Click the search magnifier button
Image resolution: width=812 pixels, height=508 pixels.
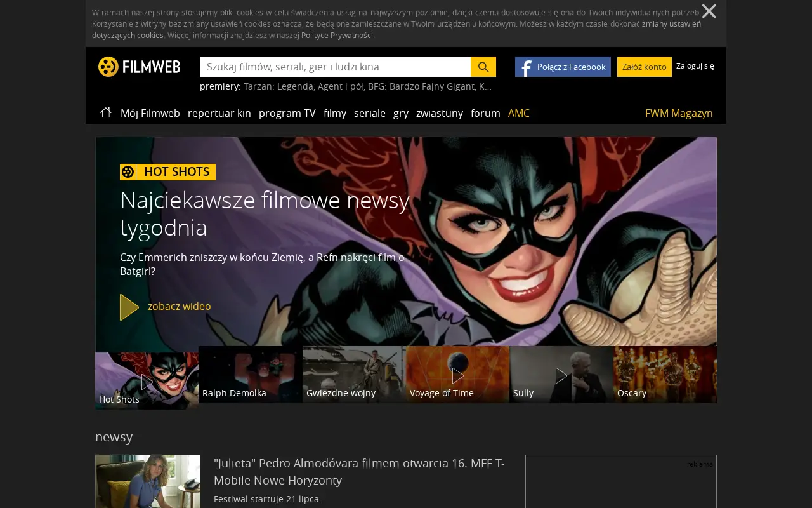click(x=483, y=67)
